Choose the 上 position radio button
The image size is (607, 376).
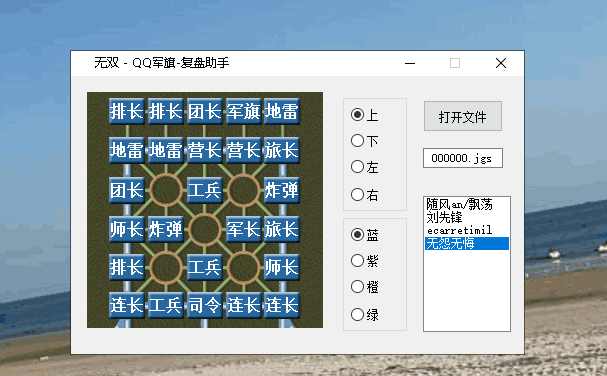[x=364, y=115]
